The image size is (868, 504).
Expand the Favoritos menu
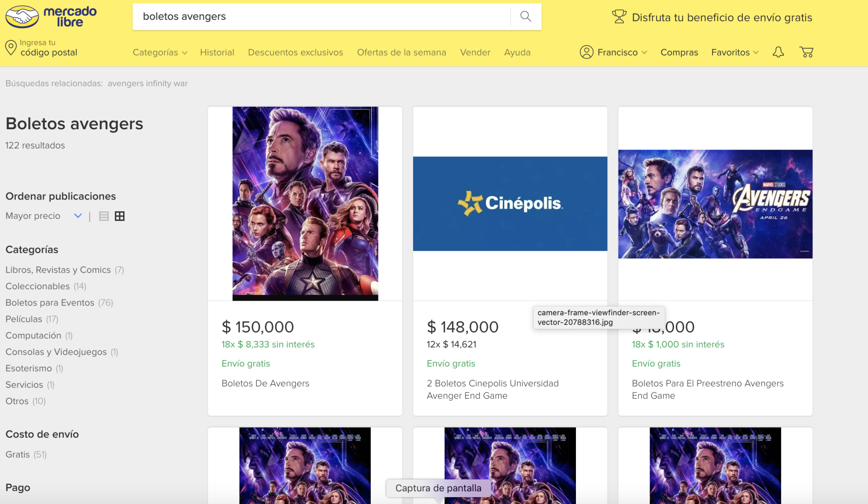click(735, 52)
